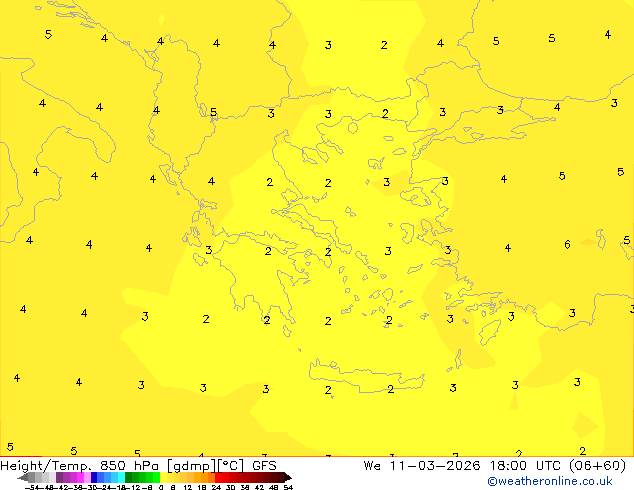This screenshot has width=634, height=490.
Task: Click the 18:00 UTC forecast time
Action: pos(526,466)
